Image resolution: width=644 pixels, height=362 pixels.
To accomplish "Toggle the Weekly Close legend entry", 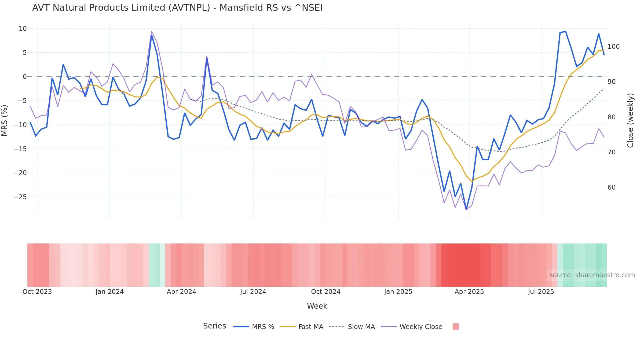I will pyautogui.click(x=412, y=327).
